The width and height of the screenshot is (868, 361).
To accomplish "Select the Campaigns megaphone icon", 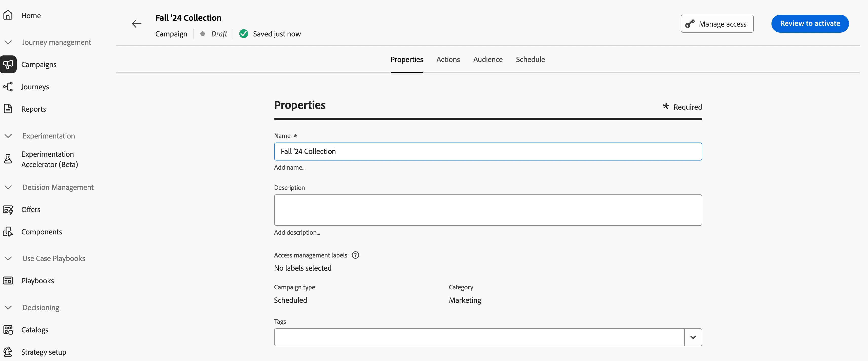I will (8, 64).
